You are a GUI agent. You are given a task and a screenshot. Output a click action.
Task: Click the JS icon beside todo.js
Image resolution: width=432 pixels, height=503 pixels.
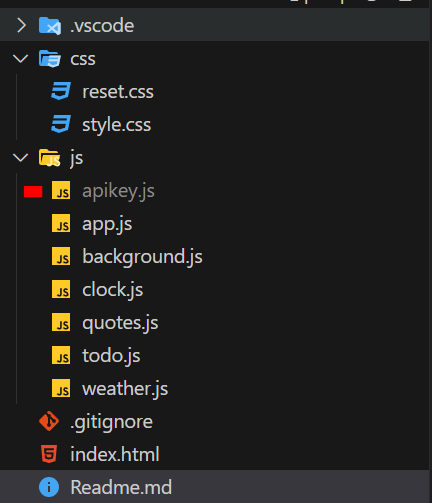pos(61,355)
